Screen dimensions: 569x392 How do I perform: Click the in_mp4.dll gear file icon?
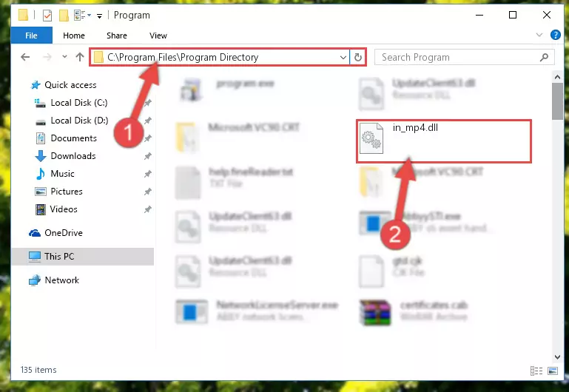pos(371,138)
